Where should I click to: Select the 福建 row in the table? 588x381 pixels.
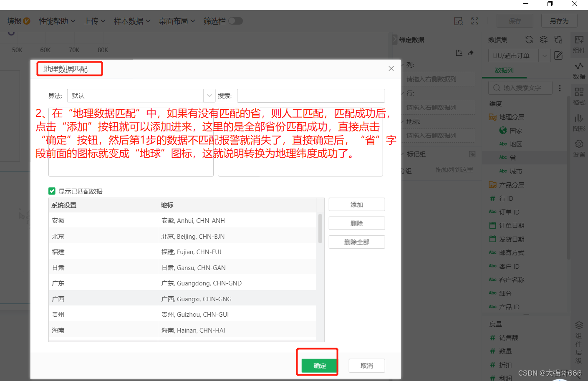pyautogui.click(x=182, y=252)
